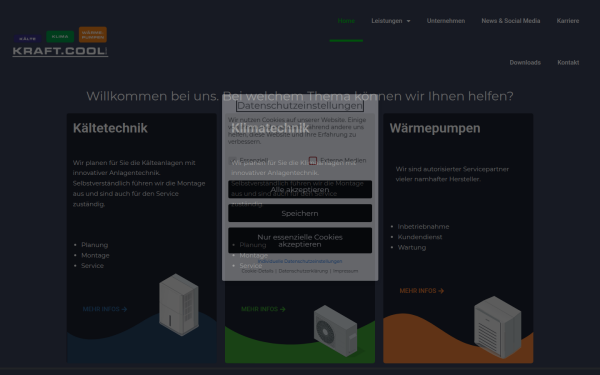Accept all cookies with Alle akzeptieren
Viewport: 600px width, 375px height.
pyautogui.click(x=300, y=189)
